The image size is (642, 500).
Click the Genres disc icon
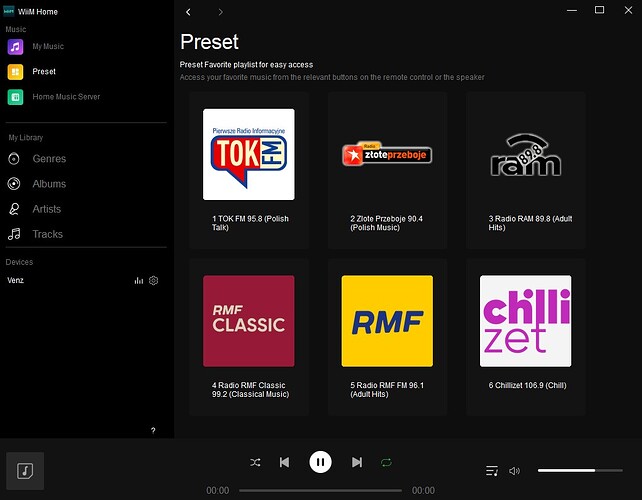[14, 158]
